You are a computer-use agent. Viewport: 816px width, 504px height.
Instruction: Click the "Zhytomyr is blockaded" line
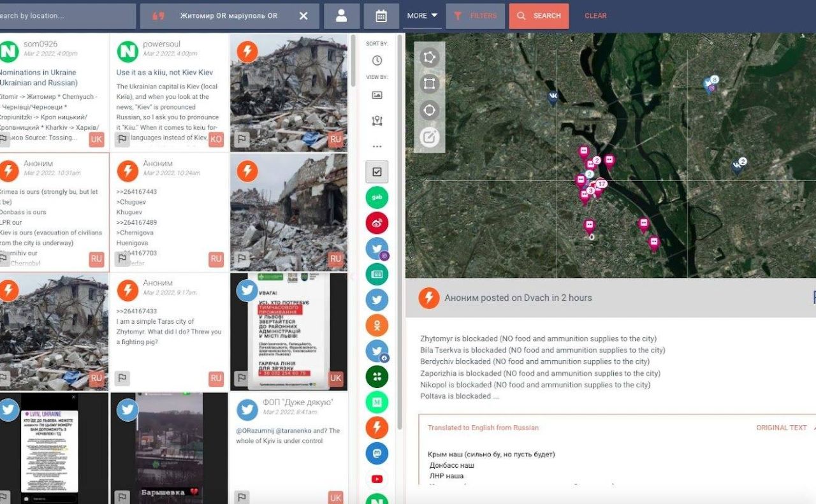539,338
